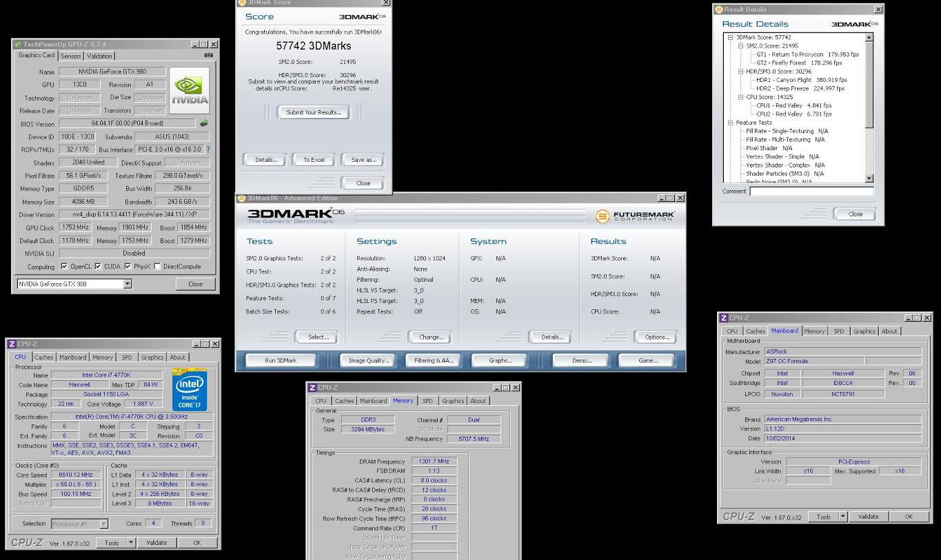Click the title bar Z icon of CPU-Z Mainboard window
This screenshot has height=560, width=941.
coord(723,318)
